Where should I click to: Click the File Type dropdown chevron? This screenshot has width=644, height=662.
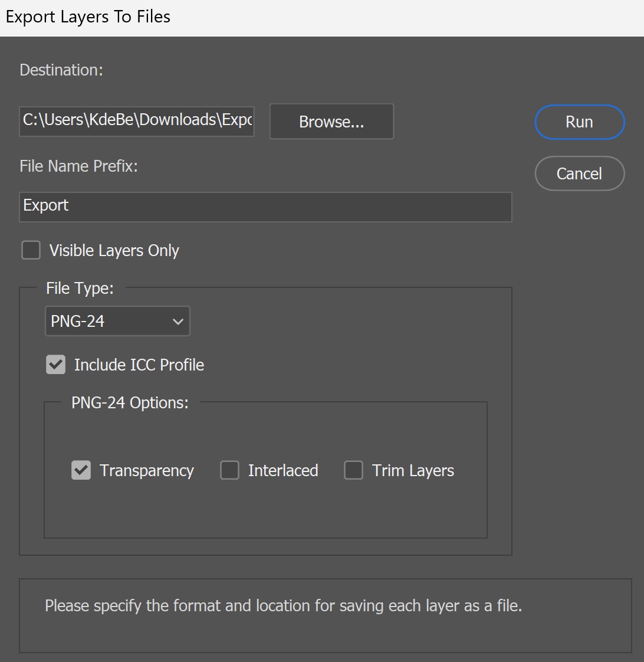(178, 321)
